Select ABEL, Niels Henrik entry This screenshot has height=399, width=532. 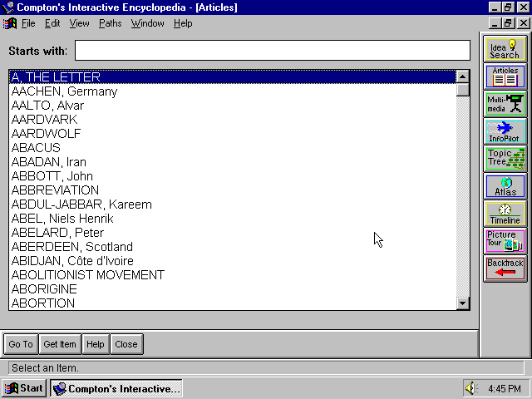233,219
